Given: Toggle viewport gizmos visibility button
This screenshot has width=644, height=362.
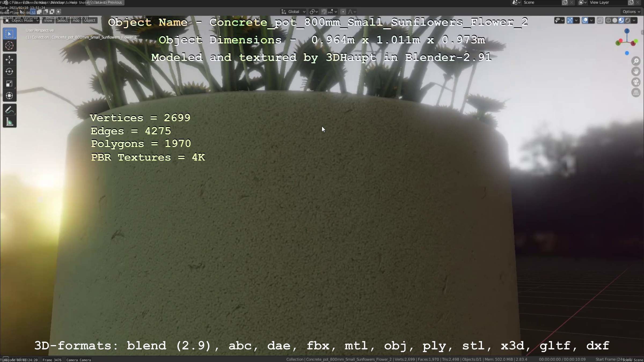Looking at the screenshot, I should pos(570,20).
